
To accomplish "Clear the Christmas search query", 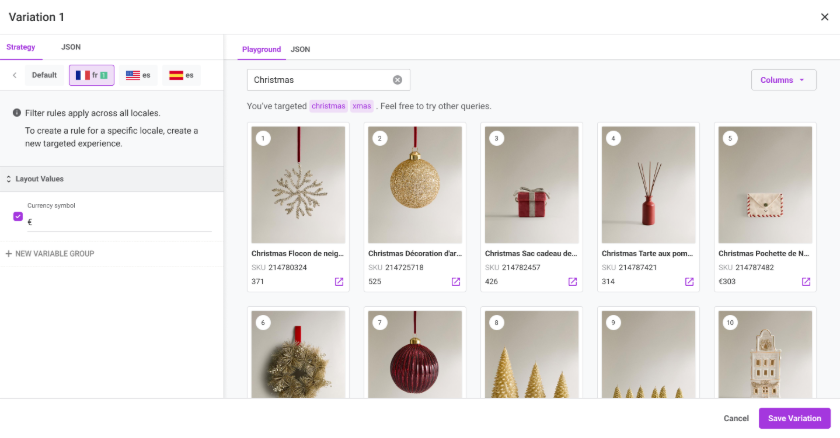I will (398, 80).
